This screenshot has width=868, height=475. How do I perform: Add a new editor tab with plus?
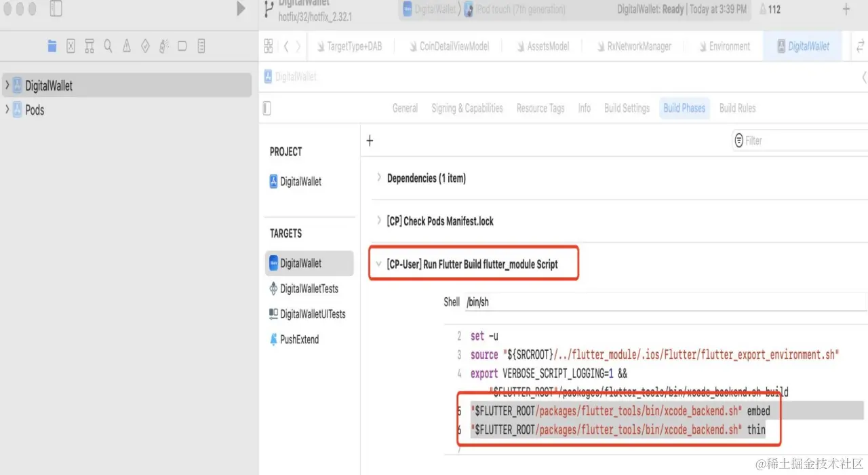[x=846, y=9]
